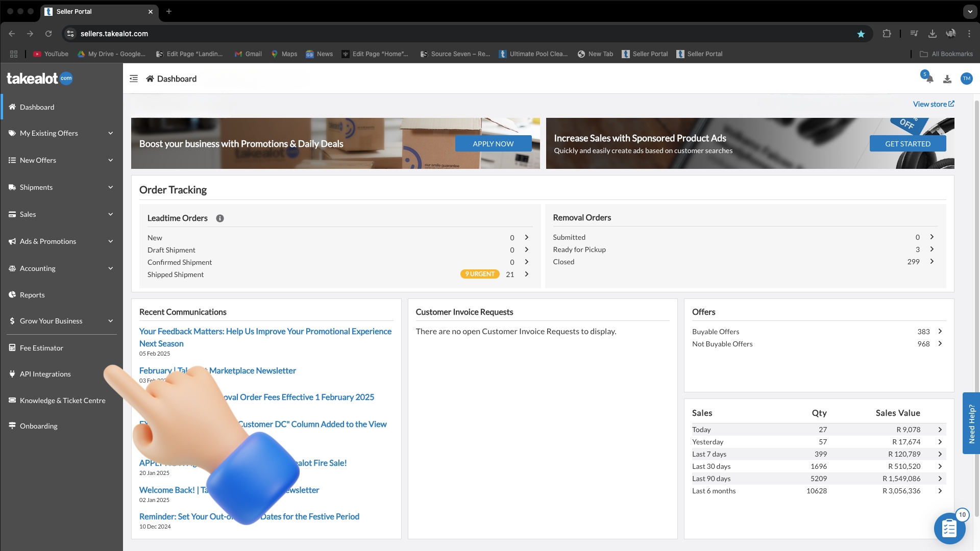Click the Reports sidebar icon
The width and height of the screenshot is (980, 551).
tap(12, 294)
